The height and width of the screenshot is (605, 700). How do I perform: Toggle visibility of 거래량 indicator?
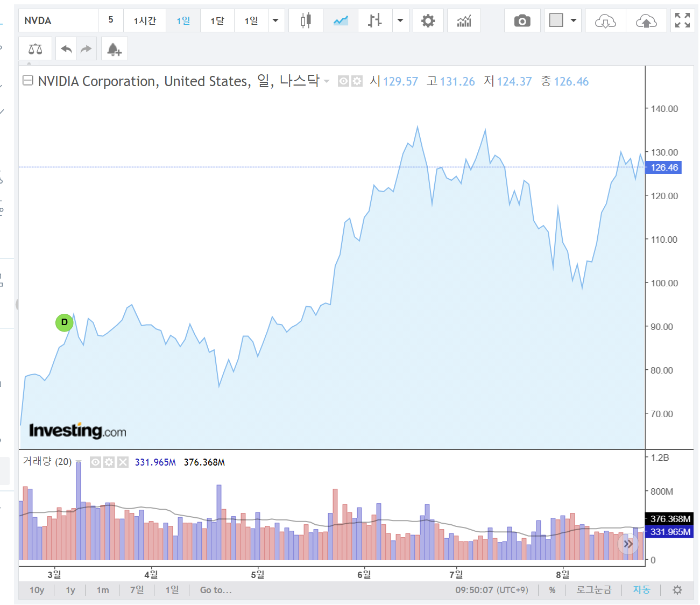95,462
